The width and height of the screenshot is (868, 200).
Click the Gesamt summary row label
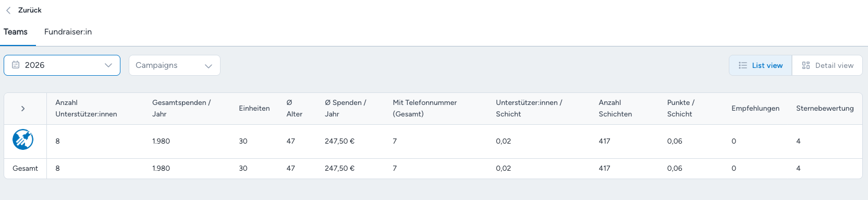click(x=26, y=169)
